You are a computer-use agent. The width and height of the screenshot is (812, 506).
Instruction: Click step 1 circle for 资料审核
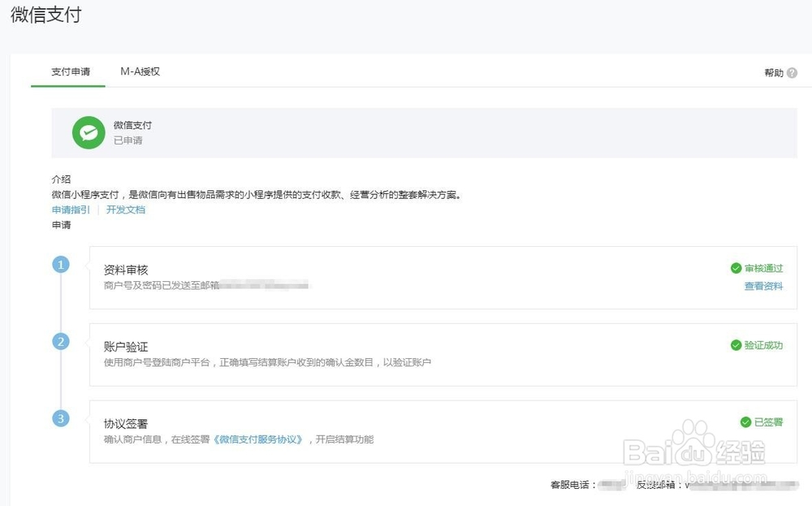[x=61, y=265]
